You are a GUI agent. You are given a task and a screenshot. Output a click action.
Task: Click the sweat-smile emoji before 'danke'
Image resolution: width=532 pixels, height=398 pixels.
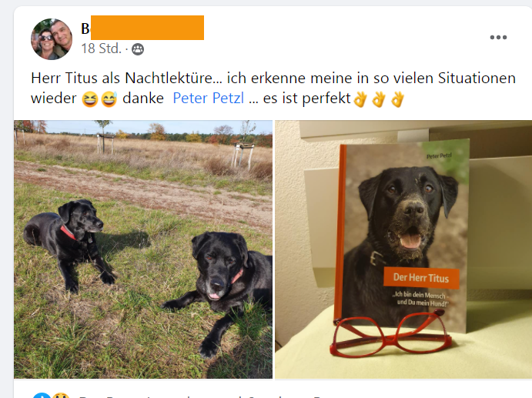[109, 99]
